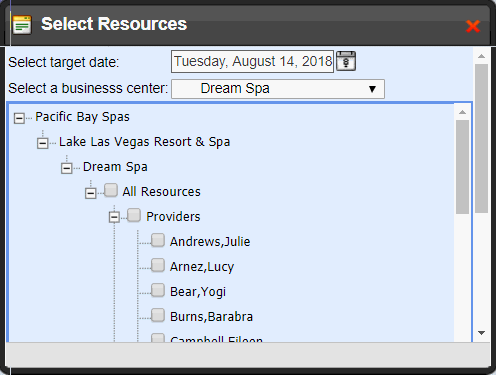Collapse the All Resources node
The width and height of the screenshot is (496, 375).
(90, 193)
